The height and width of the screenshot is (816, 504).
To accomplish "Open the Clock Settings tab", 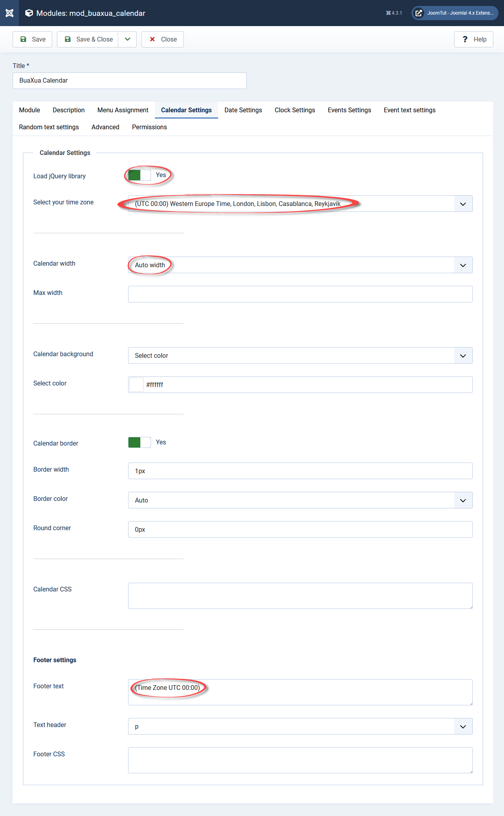I will [x=295, y=110].
